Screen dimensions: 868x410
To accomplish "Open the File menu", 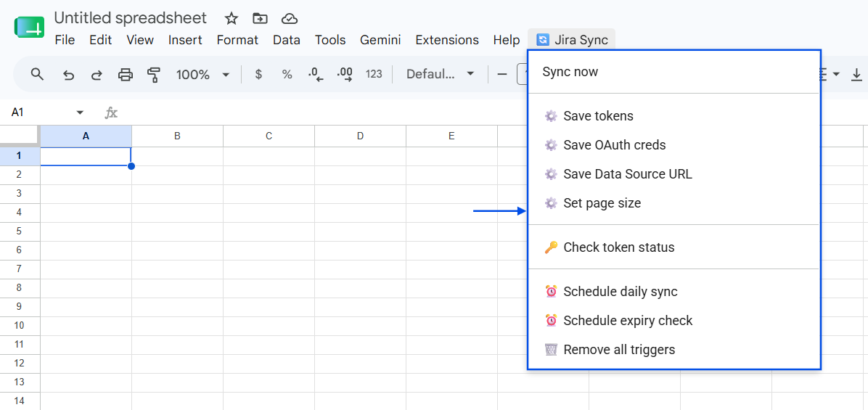I will pyautogui.click(x=65, y=40).
